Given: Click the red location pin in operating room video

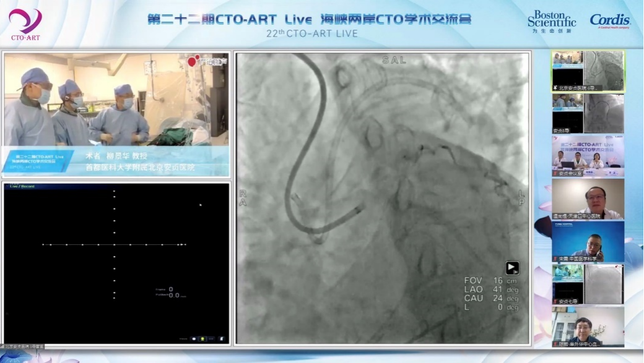Looking at the screenshot, I should click(192, 61).
